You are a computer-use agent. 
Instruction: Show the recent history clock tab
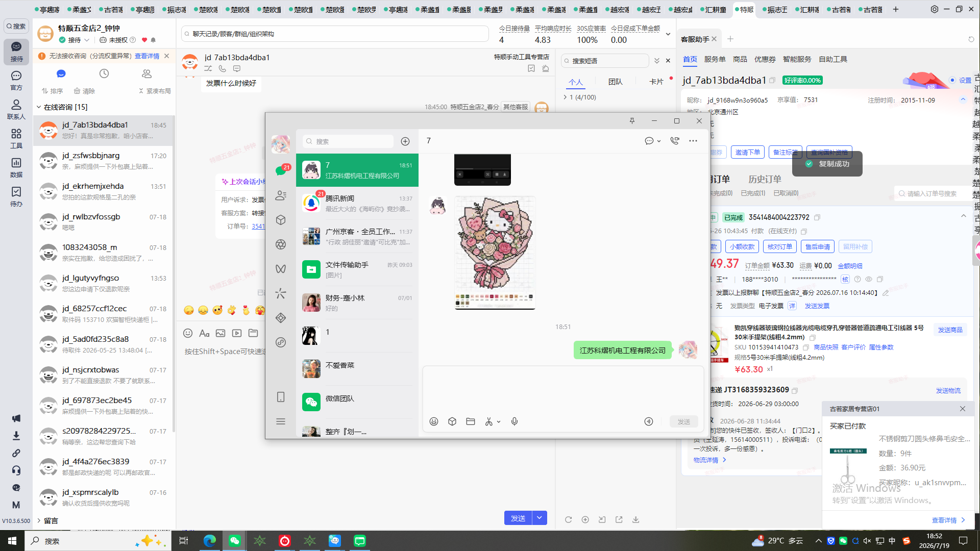point(104,73)
